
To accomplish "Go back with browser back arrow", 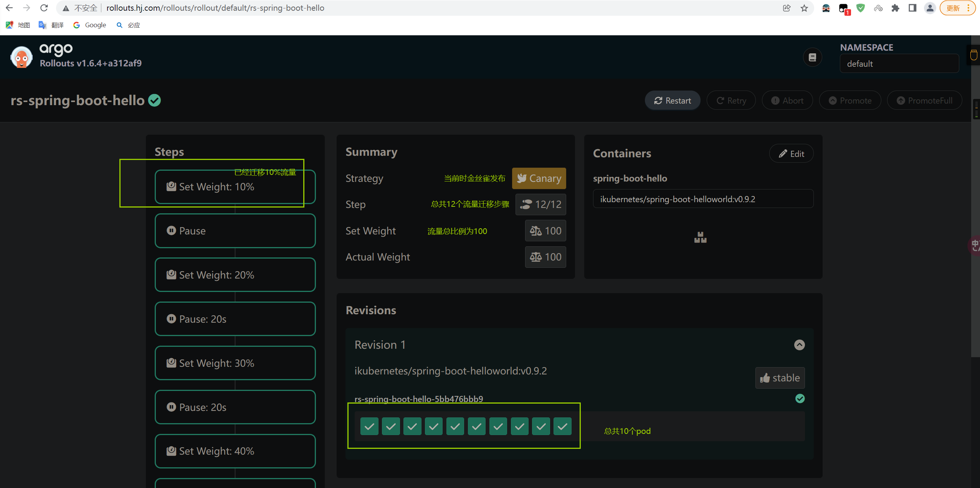I will point(9,8).
